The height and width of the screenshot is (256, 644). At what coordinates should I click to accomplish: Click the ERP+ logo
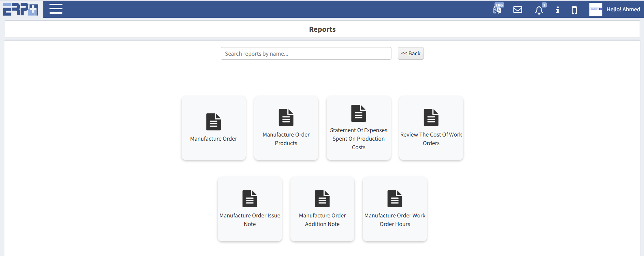[x=21, y=9]
